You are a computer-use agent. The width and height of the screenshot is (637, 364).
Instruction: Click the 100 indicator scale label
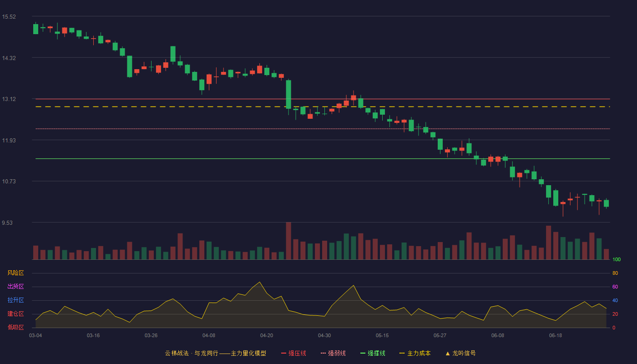click(617, 260)
